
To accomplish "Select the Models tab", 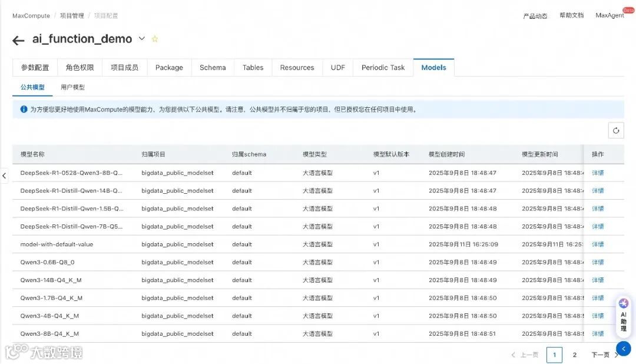I will 433,67.
